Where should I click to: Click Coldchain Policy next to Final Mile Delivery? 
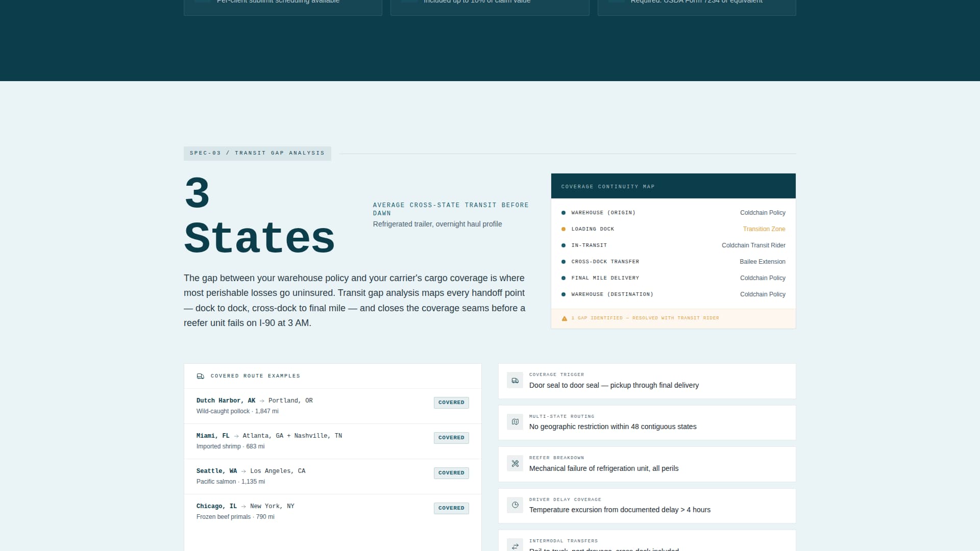[763, 278]
